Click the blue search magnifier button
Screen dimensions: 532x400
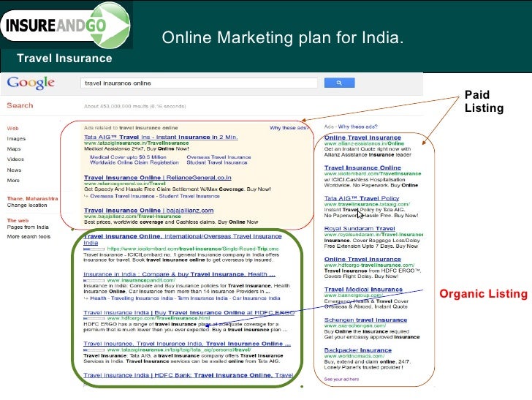pos(339,83)
